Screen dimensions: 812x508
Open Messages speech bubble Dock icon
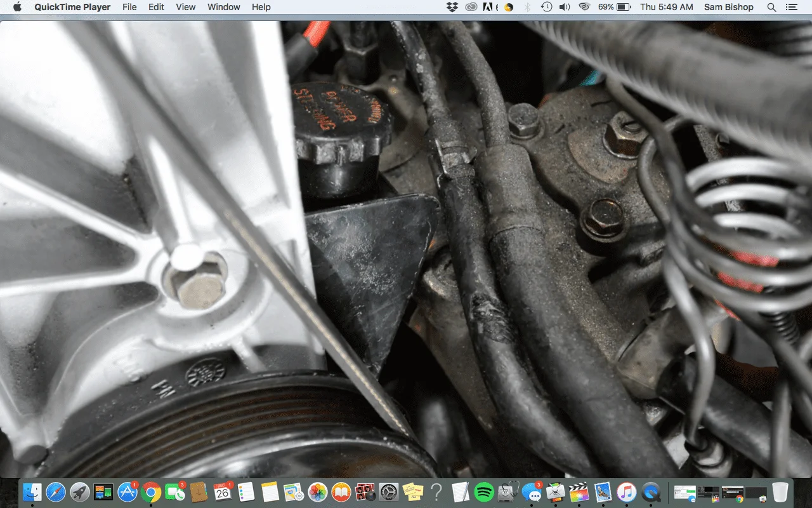point(532,491)
